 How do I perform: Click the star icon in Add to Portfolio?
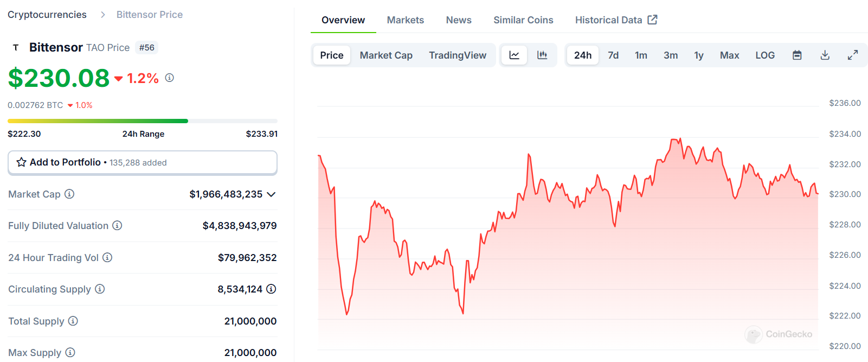point(22,162)
